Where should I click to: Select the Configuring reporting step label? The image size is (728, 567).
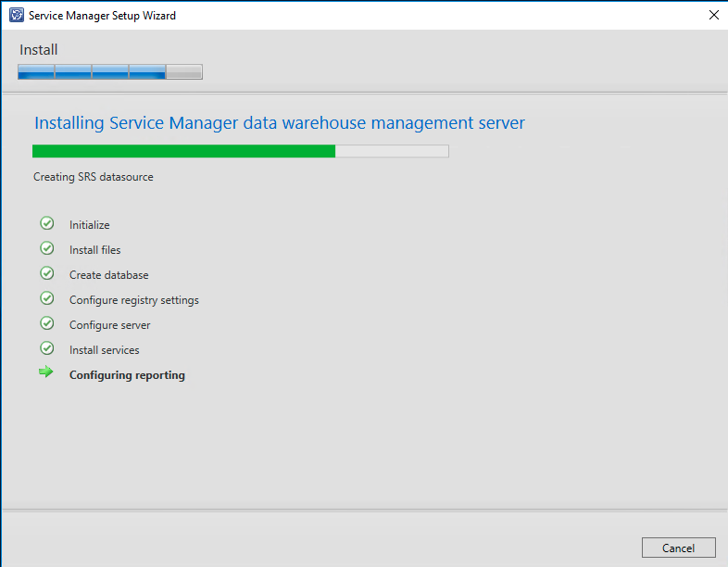[127, 375]
